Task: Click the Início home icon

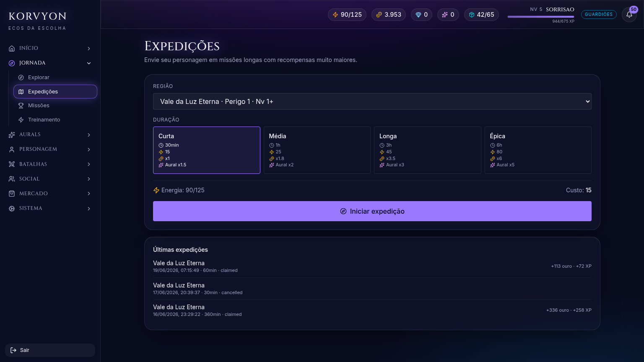Action: (12, 49)
